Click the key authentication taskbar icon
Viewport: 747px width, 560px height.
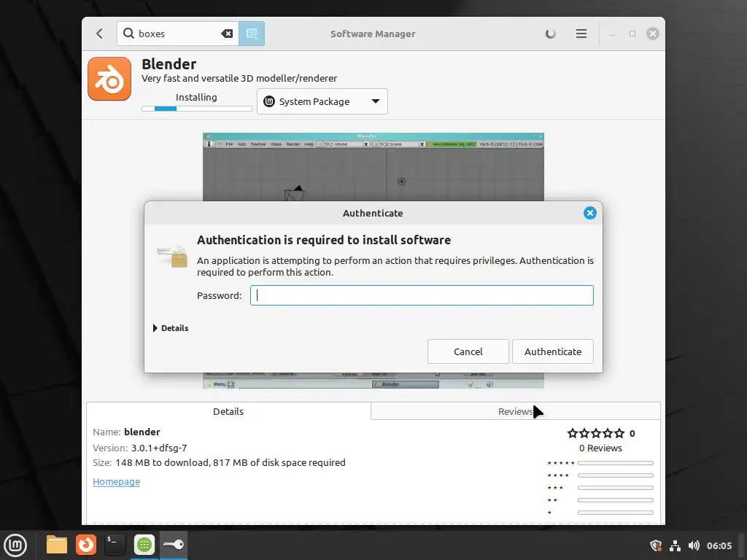point(174,544)
